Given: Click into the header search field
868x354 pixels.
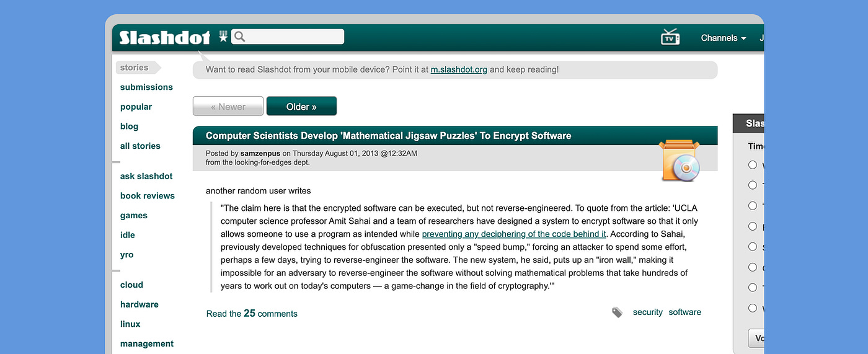Looking at the screenshot, I should (x=288, y=37).
